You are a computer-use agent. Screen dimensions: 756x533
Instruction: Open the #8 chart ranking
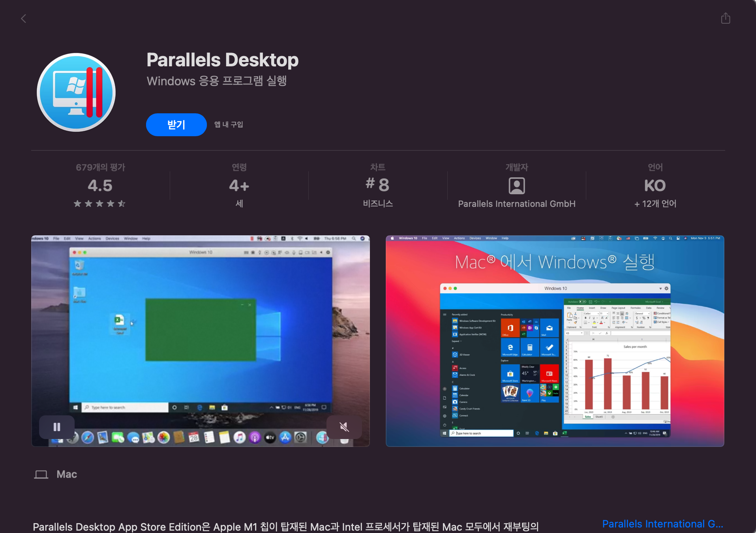(377, 184)
